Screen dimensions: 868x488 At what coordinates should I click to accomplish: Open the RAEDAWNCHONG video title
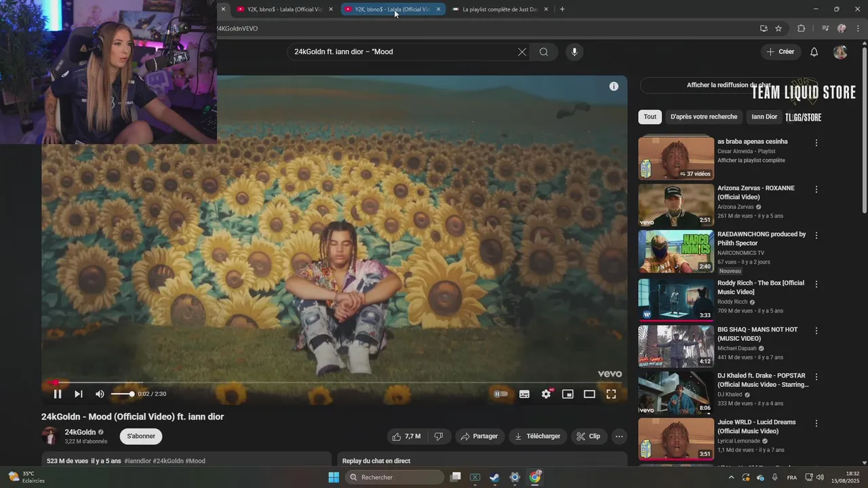coord(762,239)
